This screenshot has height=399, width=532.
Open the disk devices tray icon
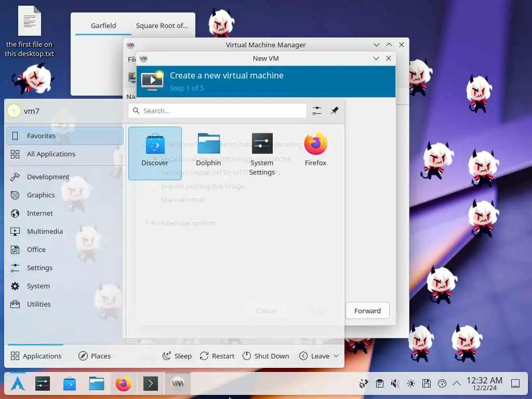click(427, 384)
